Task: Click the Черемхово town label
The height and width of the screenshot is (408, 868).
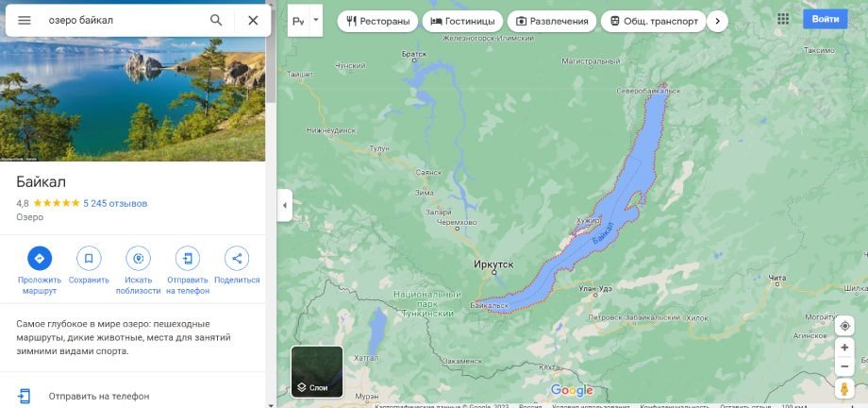Action: point(457,222)
